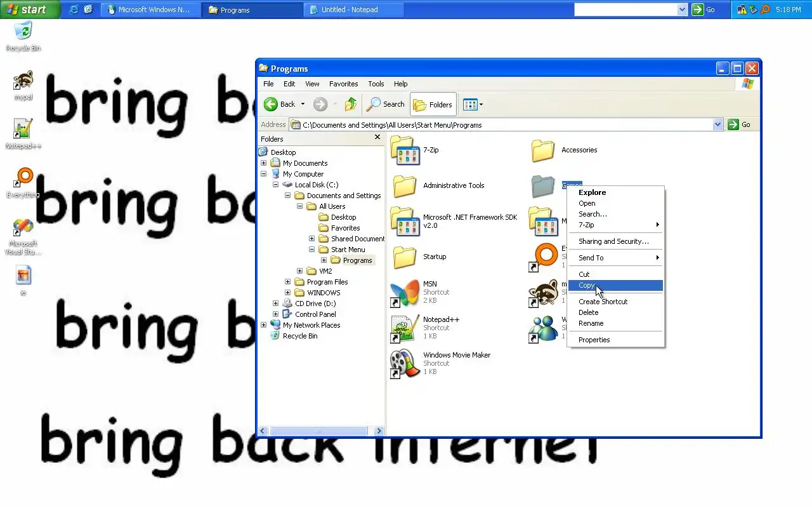Click the taskbar address input box

(625, 10)
